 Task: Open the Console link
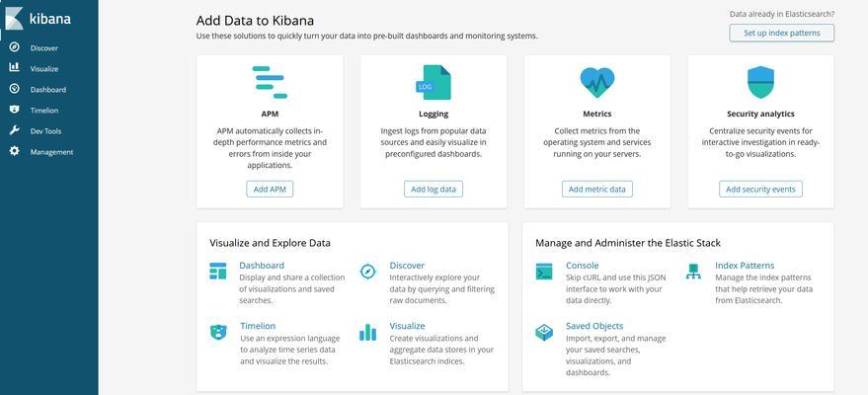coord(583,266)
